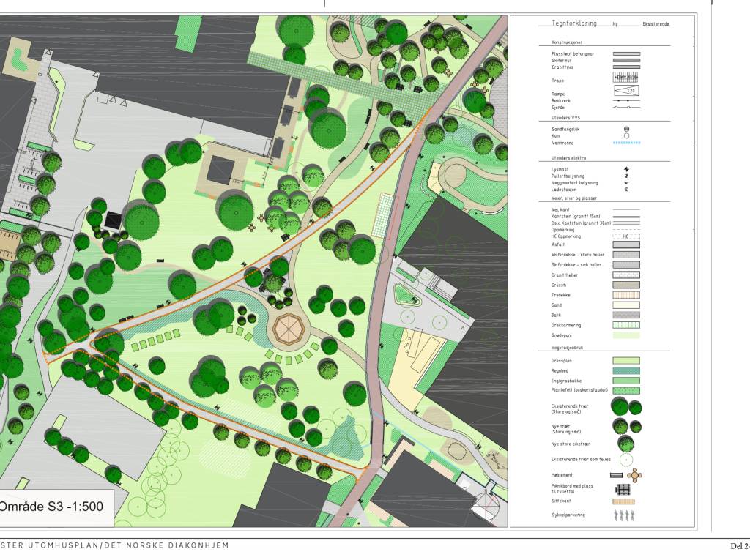
Task: Click the Rampe 1:20 symbol
Action: point(626,91)
